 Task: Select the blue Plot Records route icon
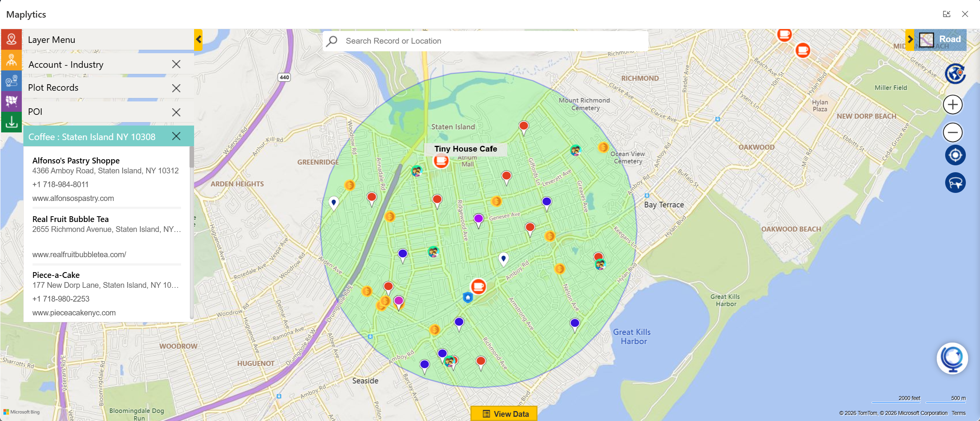click(11, 81)
